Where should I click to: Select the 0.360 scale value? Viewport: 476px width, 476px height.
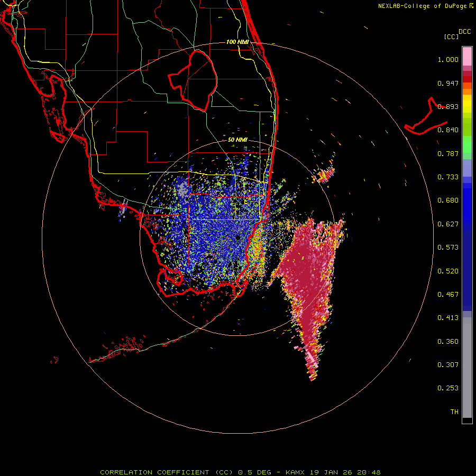click(448, 342)
